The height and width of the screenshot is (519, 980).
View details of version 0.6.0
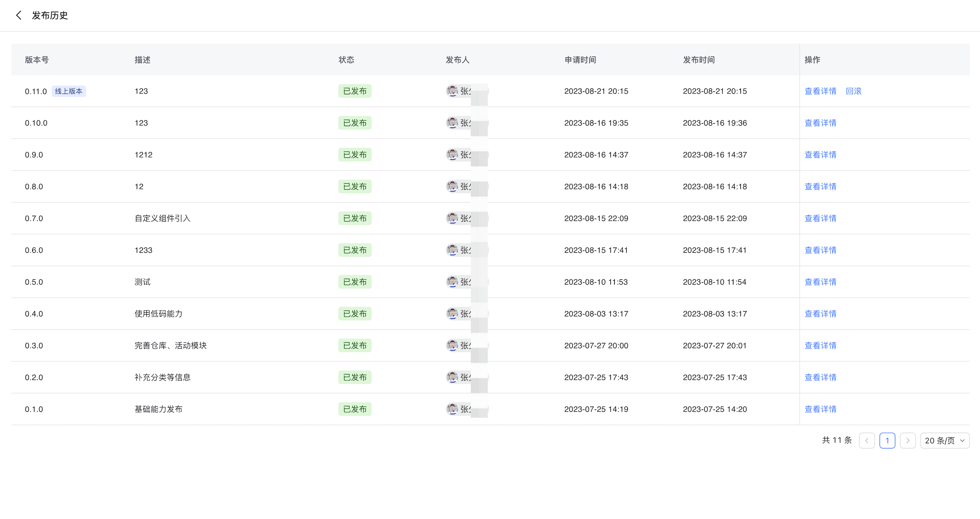820,250
